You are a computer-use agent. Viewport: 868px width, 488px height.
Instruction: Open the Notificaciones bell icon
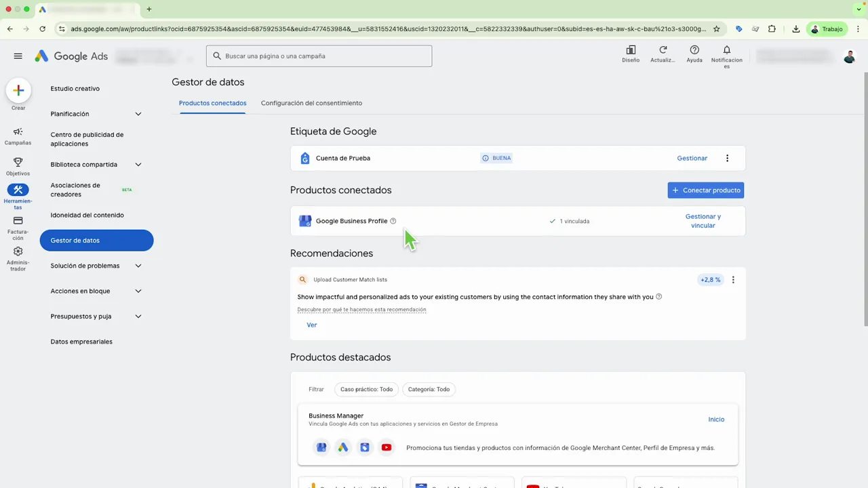726,49
